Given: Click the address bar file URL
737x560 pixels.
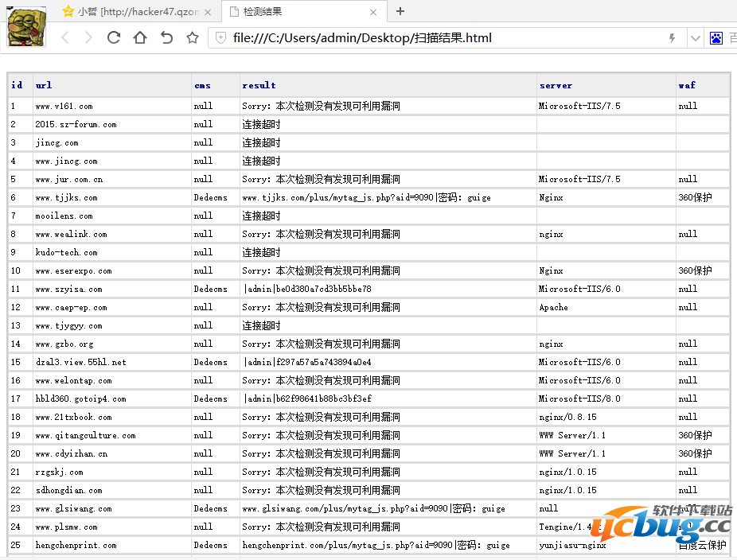Looking at the screenshot, I should (362, 38).
